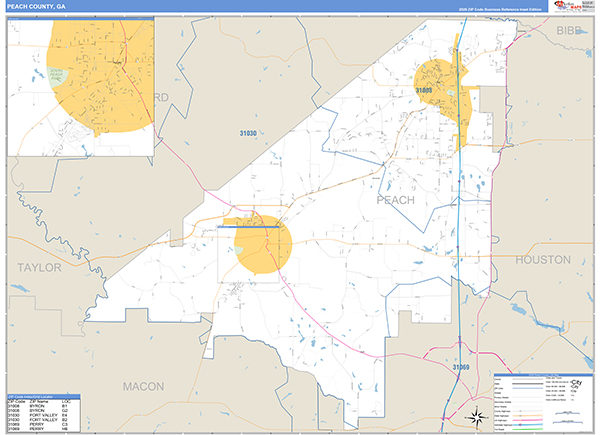This screenshot has width=600, height=435.
Task: Click the orange Fort Valley city area
Action: point(262,245)
